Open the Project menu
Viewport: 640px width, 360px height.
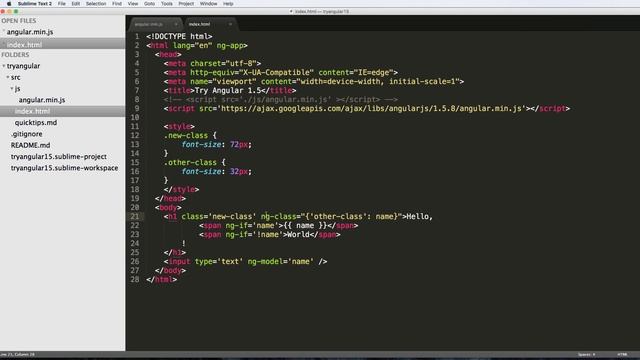[186, 4]
